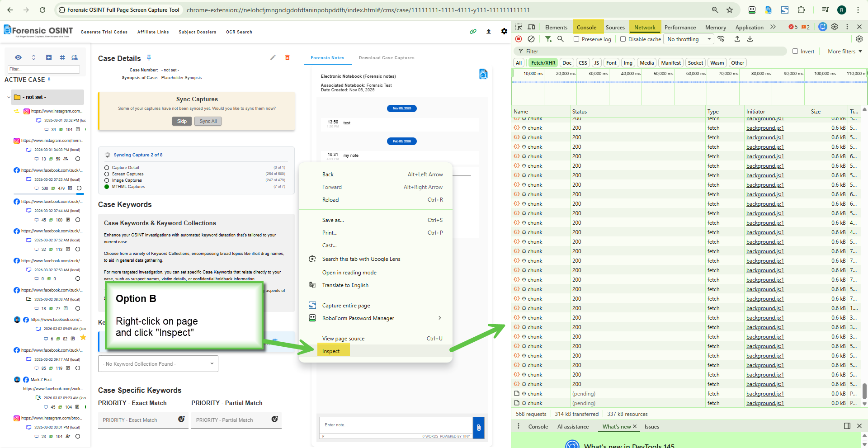The height and width of the screenshot is (448, 868).
Task: Select the JS request type filter chip
Action: click(x=597, y=63)
